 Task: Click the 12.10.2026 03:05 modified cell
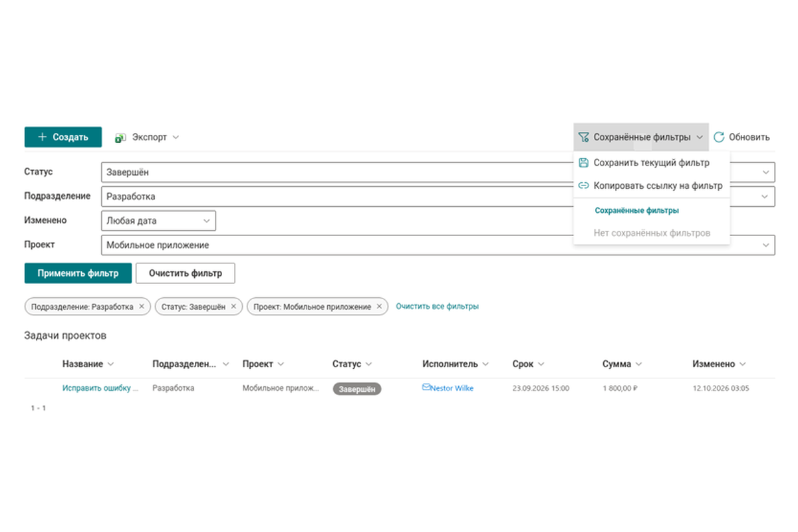721,388
